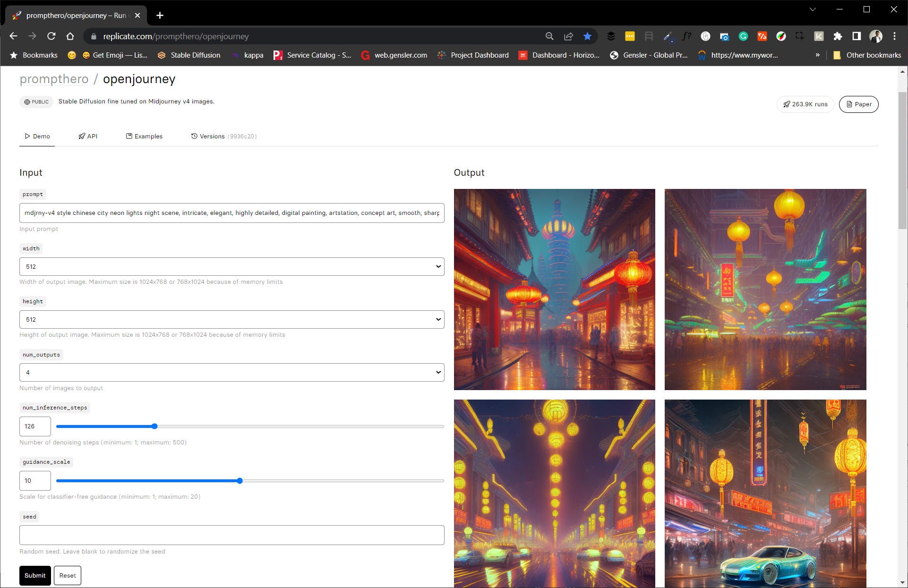The image size is (908, 588).
Task: Open the width dropdown
Action: pos(231,266)
